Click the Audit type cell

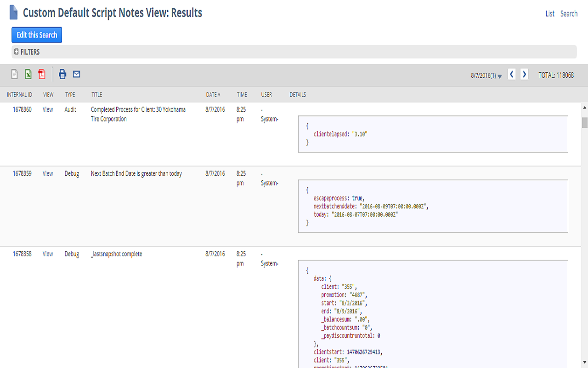pyautogui.click(x=70, y=109)
